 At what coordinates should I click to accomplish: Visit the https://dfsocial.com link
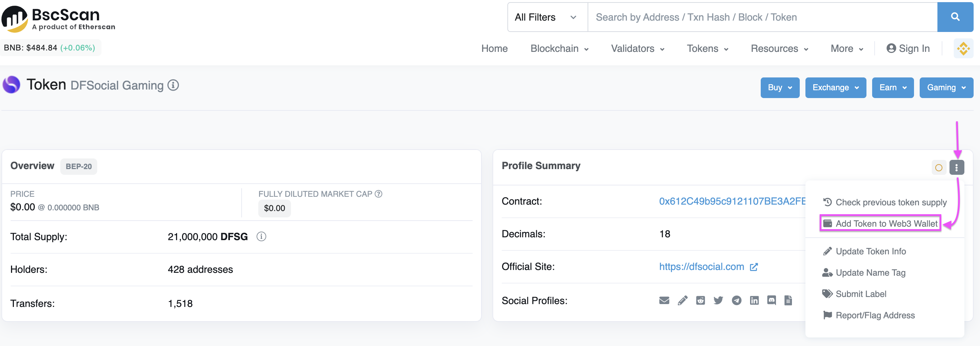(701, 267)
